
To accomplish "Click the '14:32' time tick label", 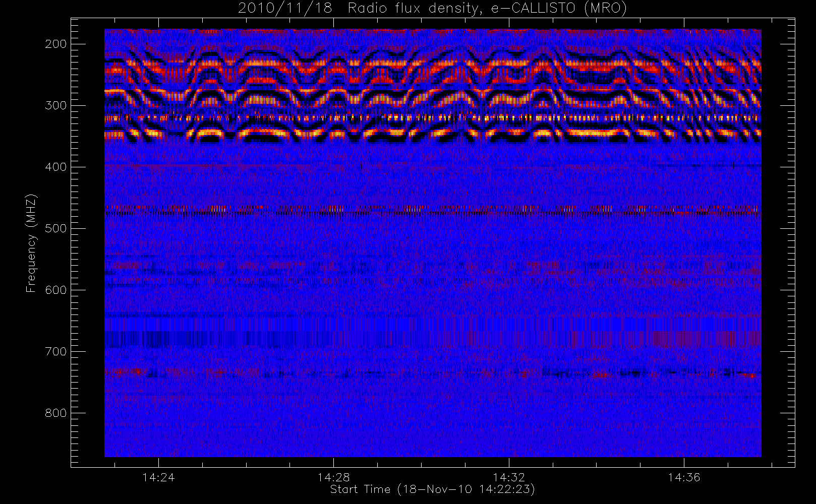I will (509, 477).
